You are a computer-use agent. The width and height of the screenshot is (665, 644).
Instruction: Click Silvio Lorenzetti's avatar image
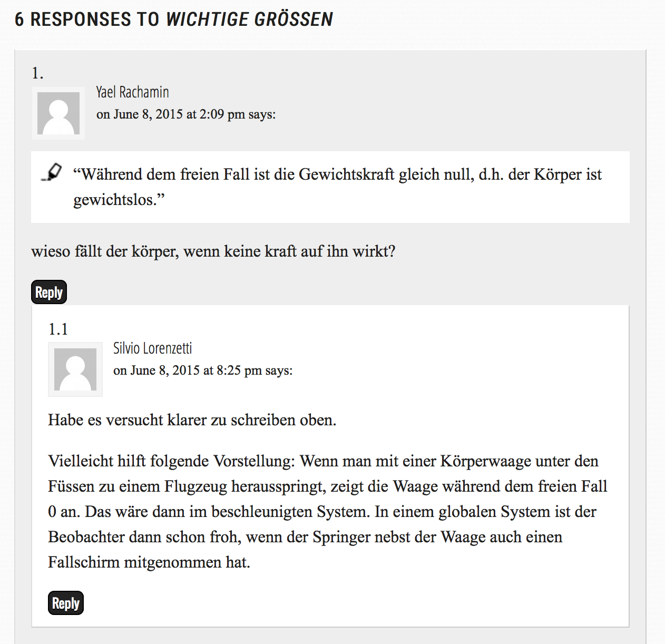click(75, 369)
